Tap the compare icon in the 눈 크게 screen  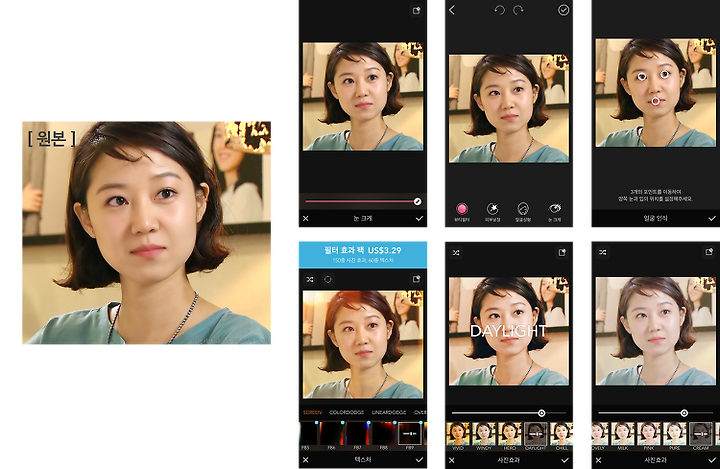click(x=416, y=11)
